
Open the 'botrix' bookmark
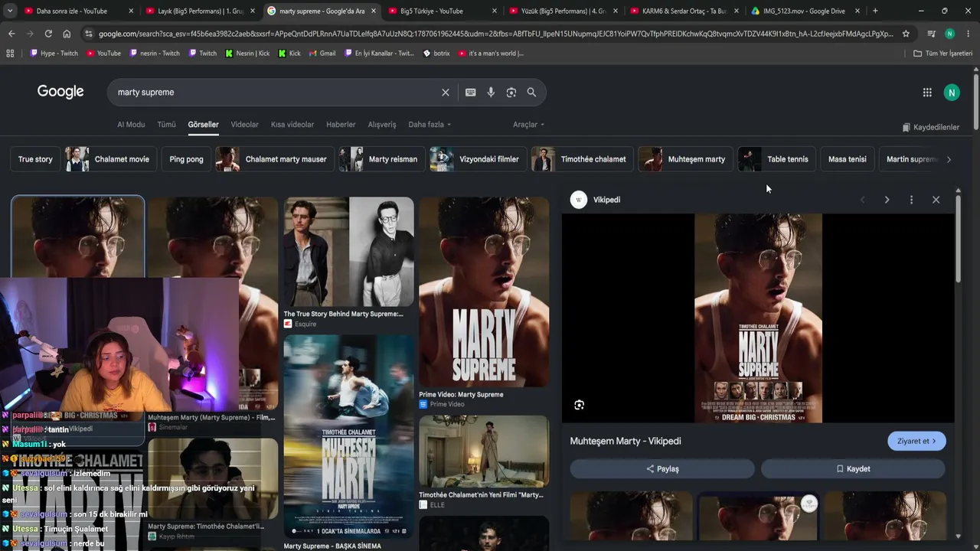pos(436,54)
